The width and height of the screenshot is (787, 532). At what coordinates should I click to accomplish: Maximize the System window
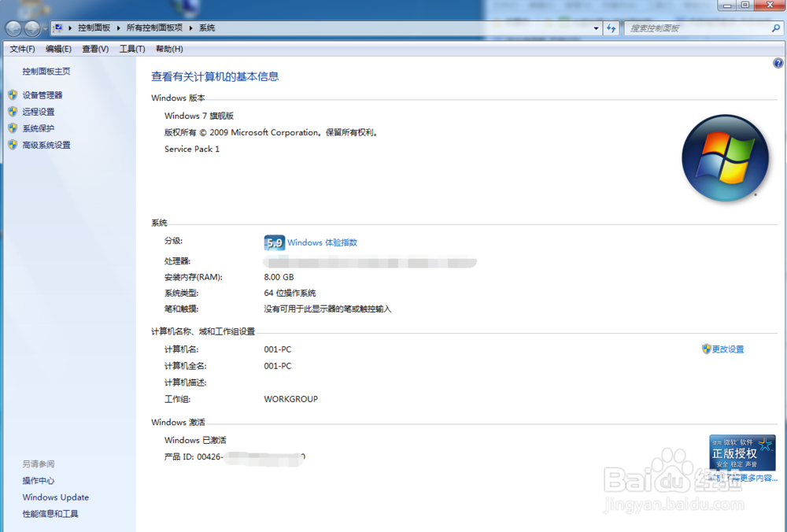(745, 5)
